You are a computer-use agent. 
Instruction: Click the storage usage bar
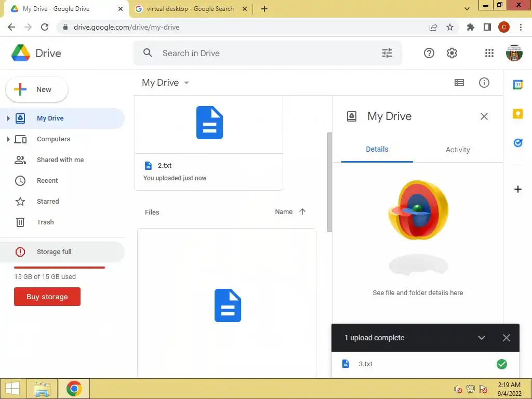pos(59,268)
